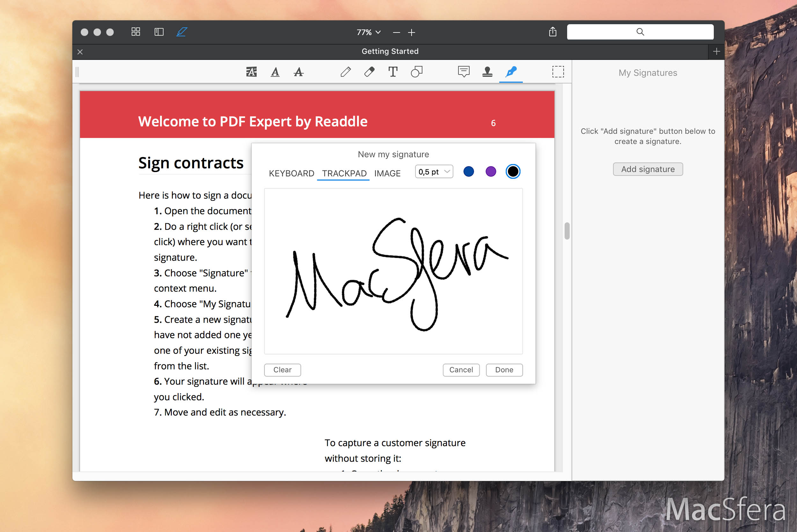This screenshot has width=797, height=532.
Task: Select the Text tool
Action: (x=393, y=72)
